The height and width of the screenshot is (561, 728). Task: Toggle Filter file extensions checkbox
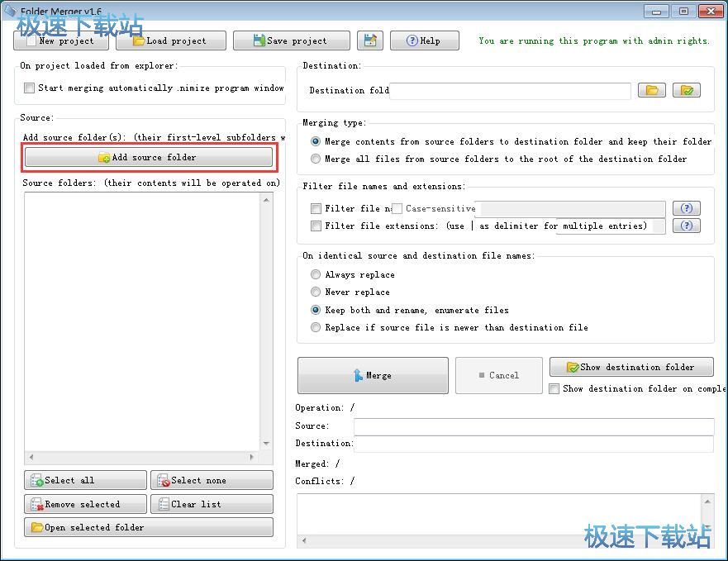(316, 226)
